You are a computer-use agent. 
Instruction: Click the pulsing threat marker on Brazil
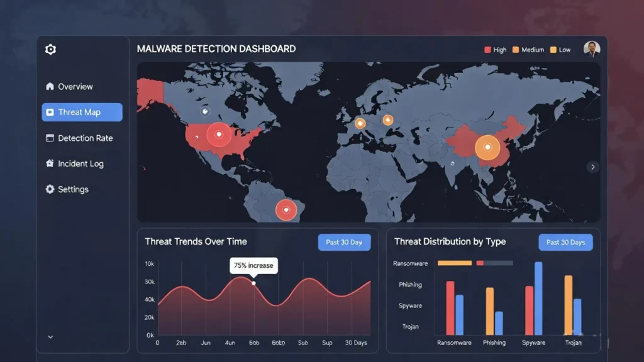point(286,210)
